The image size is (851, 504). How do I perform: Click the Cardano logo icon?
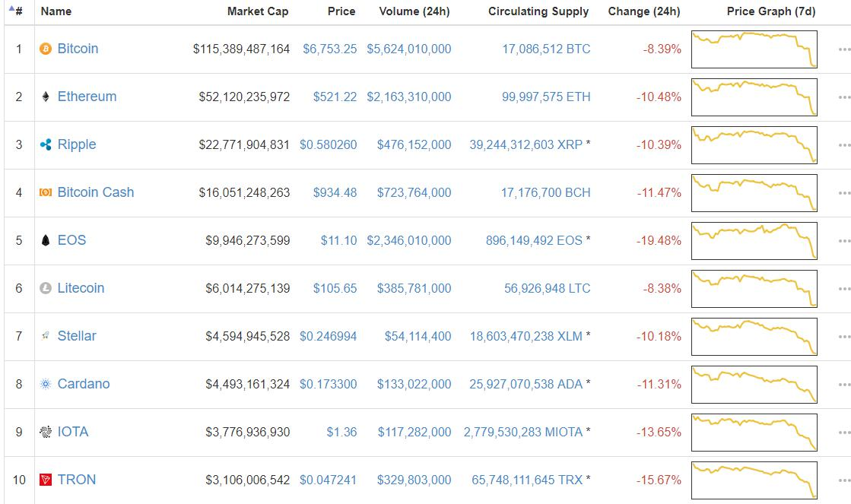coord(46,384)
